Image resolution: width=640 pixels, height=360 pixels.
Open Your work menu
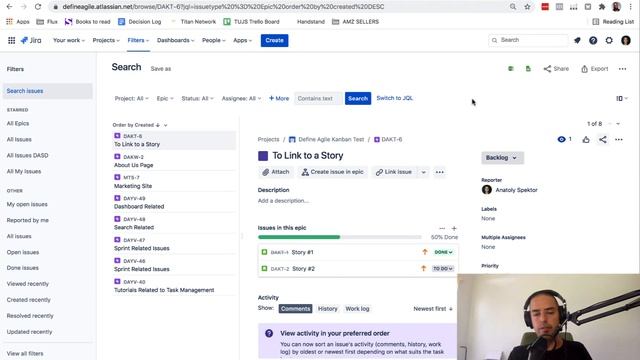point(69,40)
